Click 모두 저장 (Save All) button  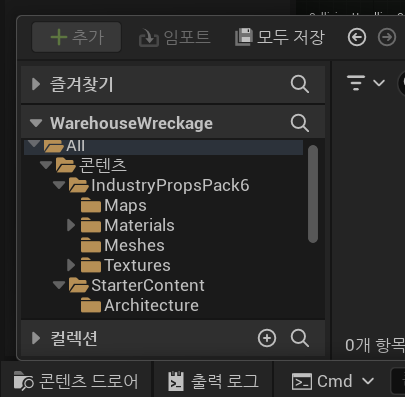[x=279, y=37]
